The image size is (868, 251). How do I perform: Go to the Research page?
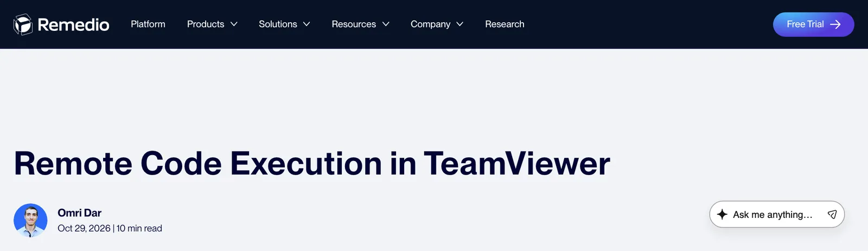pos(505,24)
